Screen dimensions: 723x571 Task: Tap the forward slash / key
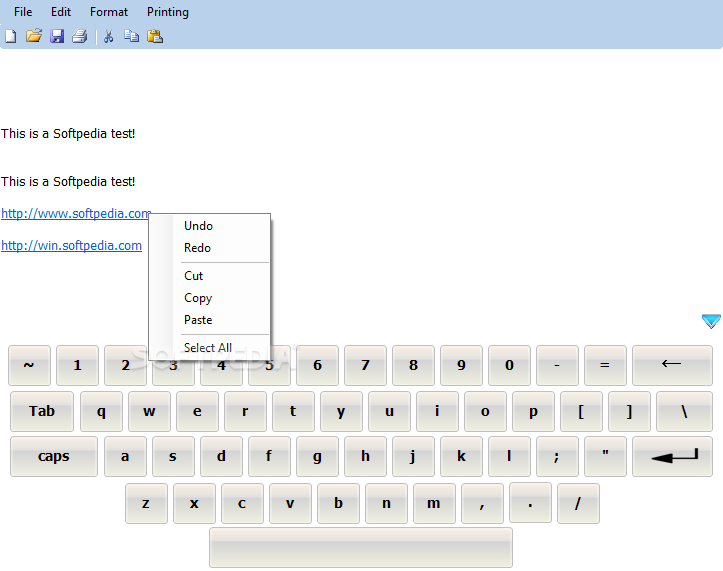click(578, 503)
